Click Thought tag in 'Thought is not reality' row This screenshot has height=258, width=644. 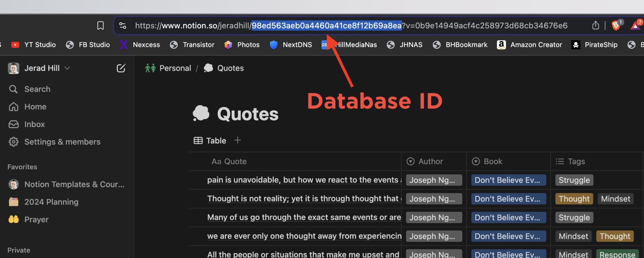574,199
